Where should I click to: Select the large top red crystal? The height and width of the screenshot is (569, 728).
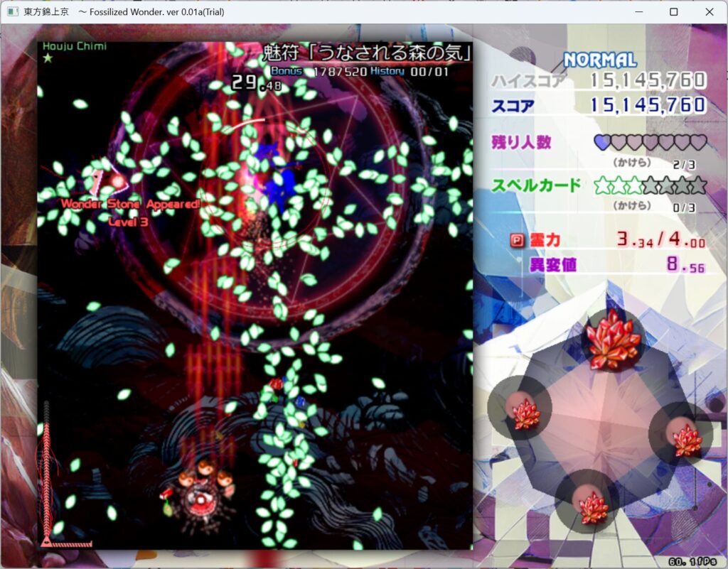(x=612, y=340)
